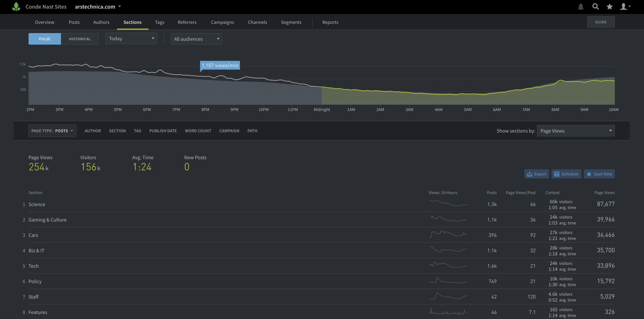Export the sections data
Screen dimensions: 644x319
click(537, 174)
